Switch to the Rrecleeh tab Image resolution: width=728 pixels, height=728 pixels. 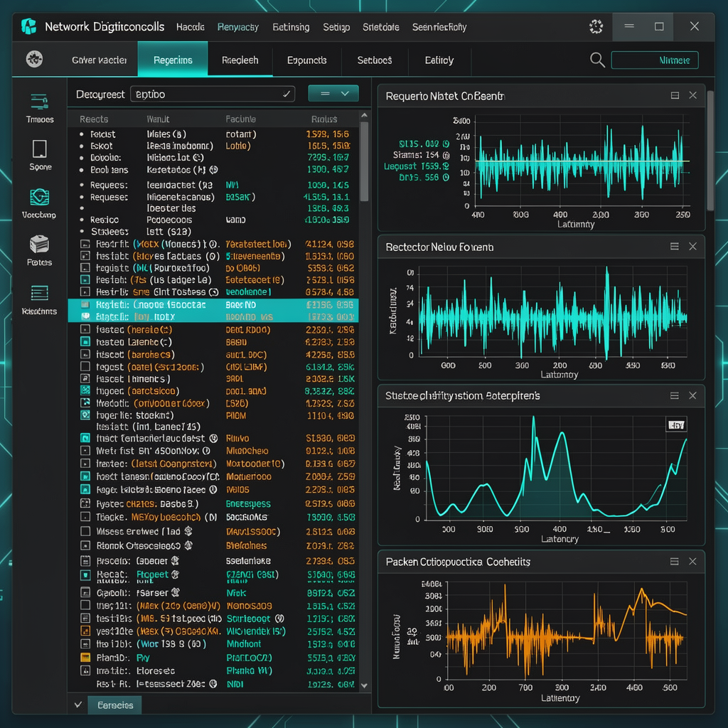(240, 60)
